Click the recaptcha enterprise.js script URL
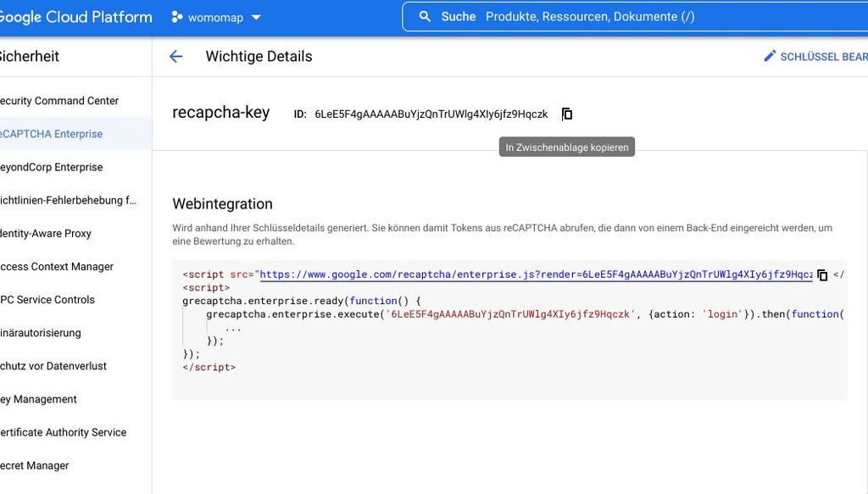The height and width of the screenshot is (494, 868). point(536,275)
